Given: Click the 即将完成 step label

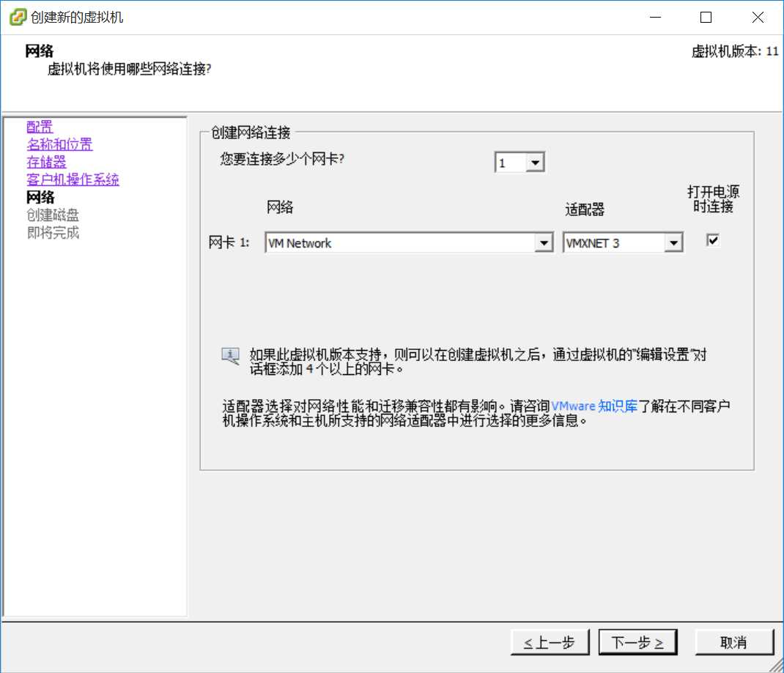Looking at the screenshot, I should [53, 232].
